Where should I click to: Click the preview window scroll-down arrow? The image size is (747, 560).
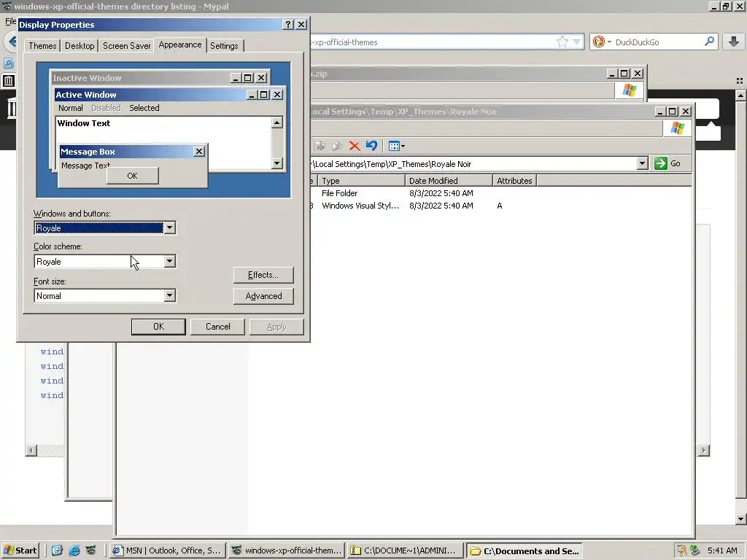(x=276, y=163)
